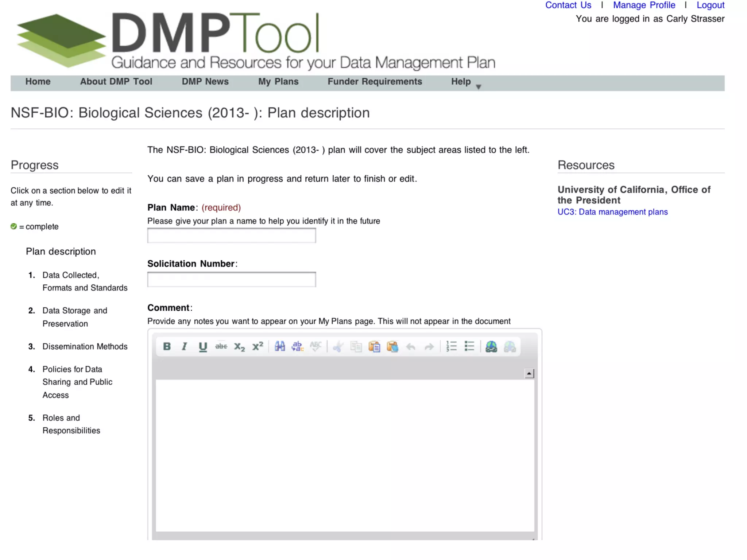
Task: Insert a numbered list
Action: [451, 346]
